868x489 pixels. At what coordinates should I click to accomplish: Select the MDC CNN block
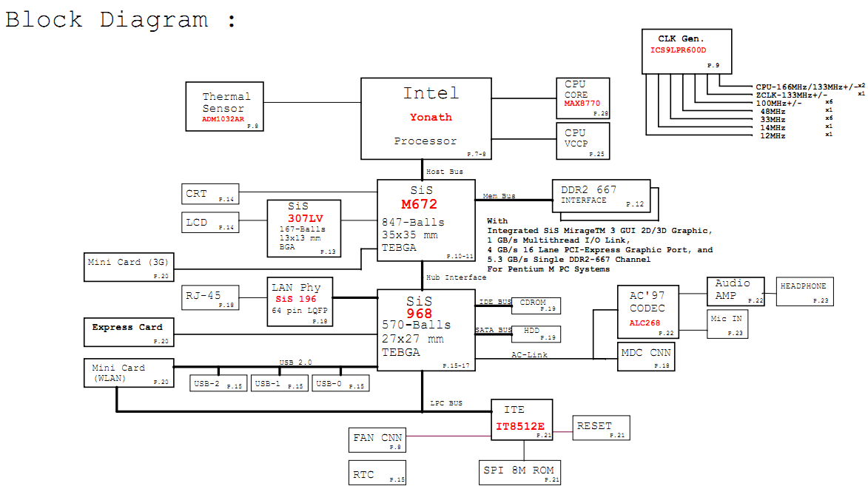(x=646, y=357)
